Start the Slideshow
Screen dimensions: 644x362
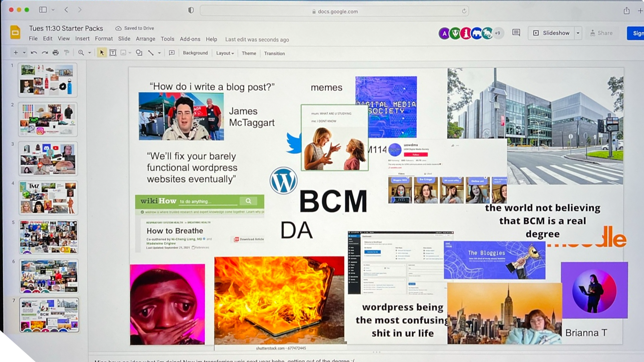(x=551, y=33)
